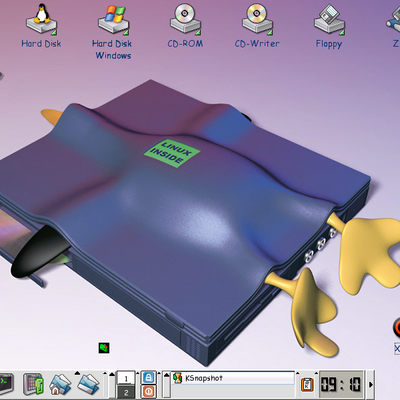Switch to virtual desktop 1
400x400 pixels.
(126, 378)
